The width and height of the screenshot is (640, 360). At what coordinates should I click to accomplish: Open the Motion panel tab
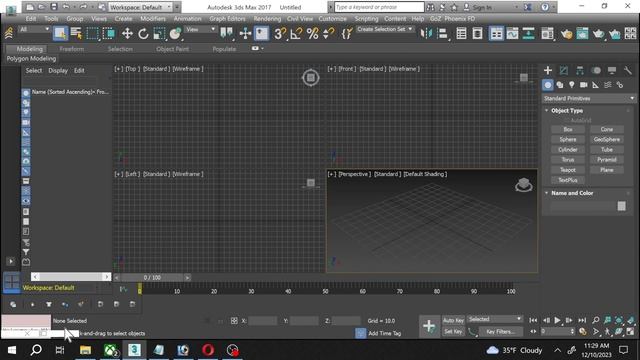[x=596, y=70]
